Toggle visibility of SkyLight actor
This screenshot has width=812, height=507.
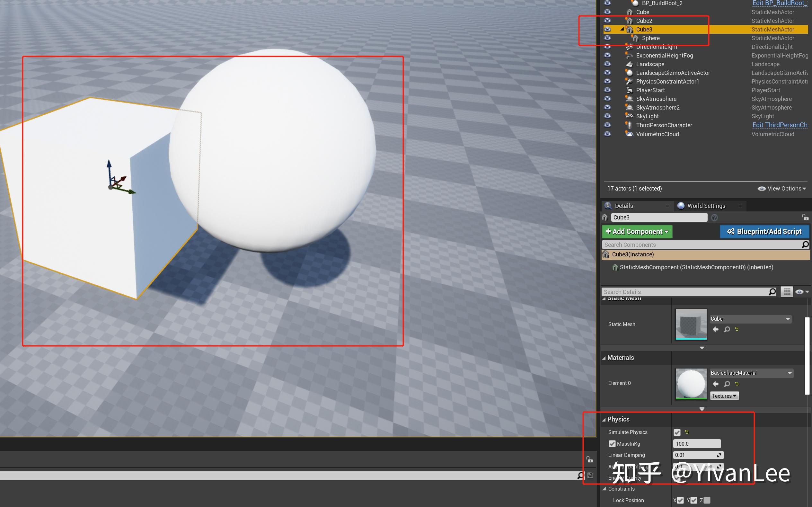click(607, 116)
